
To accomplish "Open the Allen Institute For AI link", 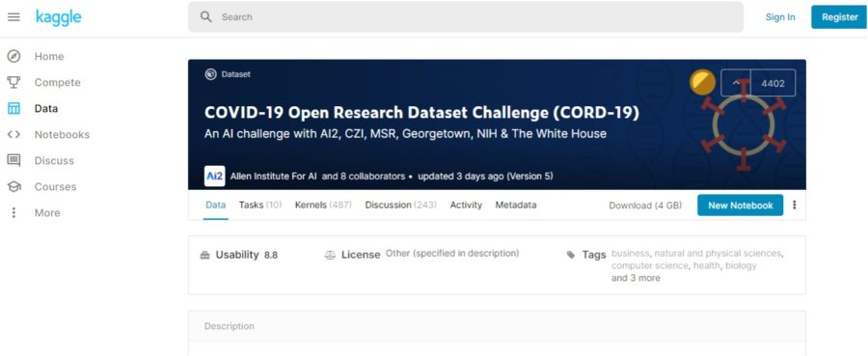I will pyautogui.click(x=274, y=176).
